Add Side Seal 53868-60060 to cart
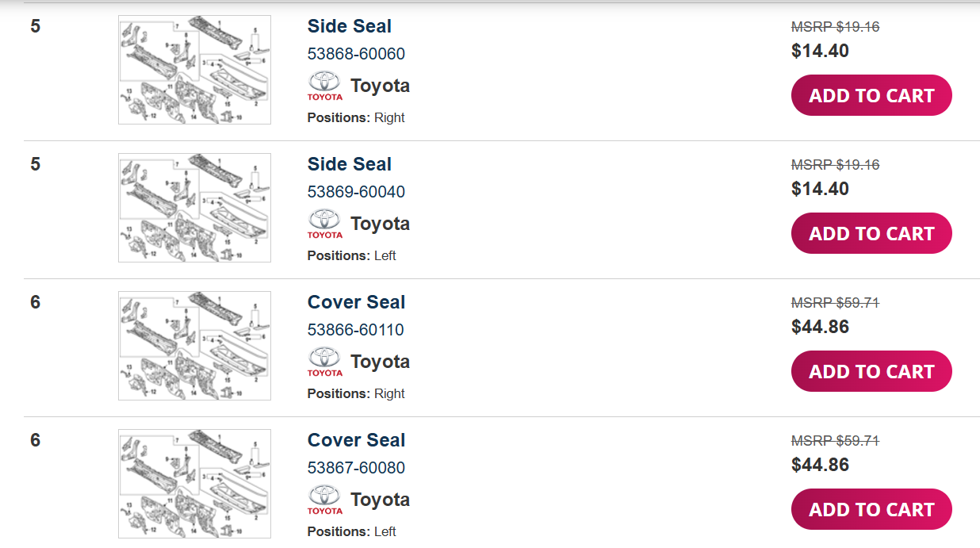 coord(871,95)
